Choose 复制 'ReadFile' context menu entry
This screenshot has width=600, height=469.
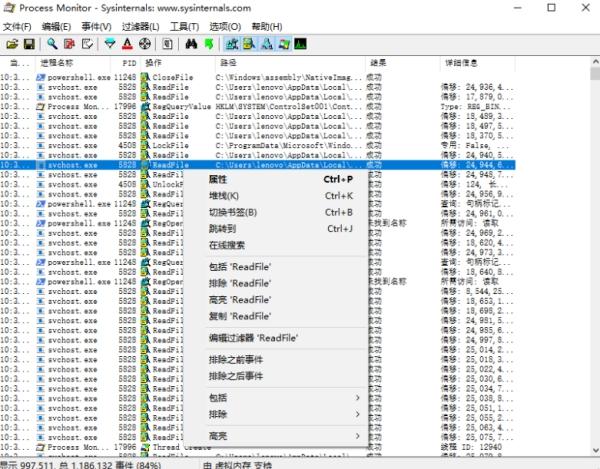[x=276, y=316]
